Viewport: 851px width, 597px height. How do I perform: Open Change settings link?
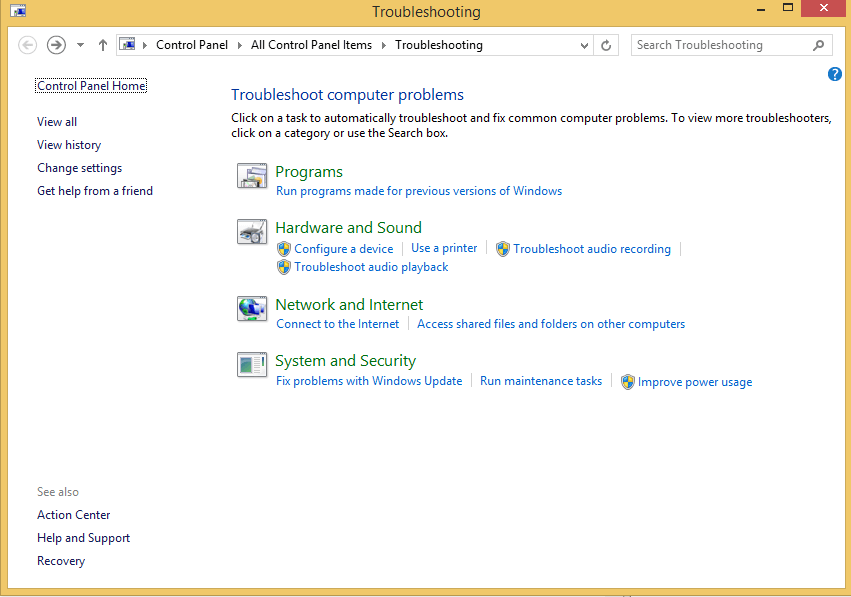click(79, 168)
